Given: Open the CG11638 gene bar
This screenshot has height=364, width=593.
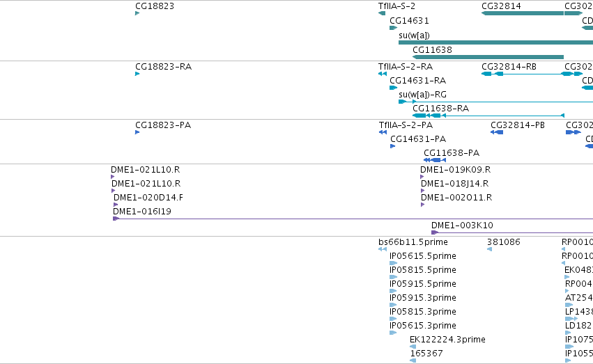Looking at the screenshot, I should pyautogui.click(x=488, y=57).
